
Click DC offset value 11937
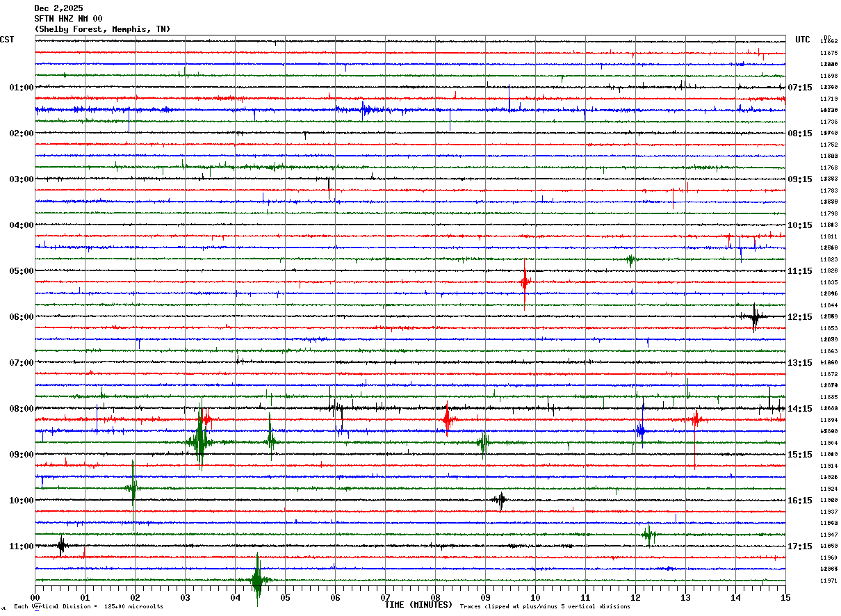828,512
